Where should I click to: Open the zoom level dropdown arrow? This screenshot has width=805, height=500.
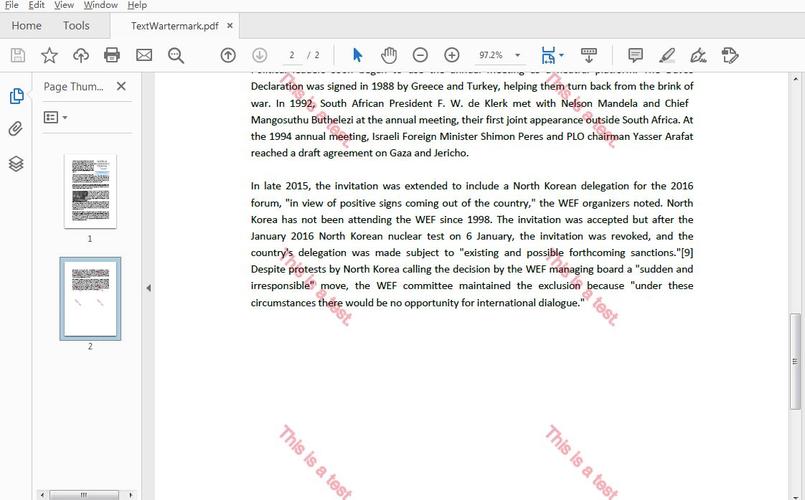tap(518, 55)
